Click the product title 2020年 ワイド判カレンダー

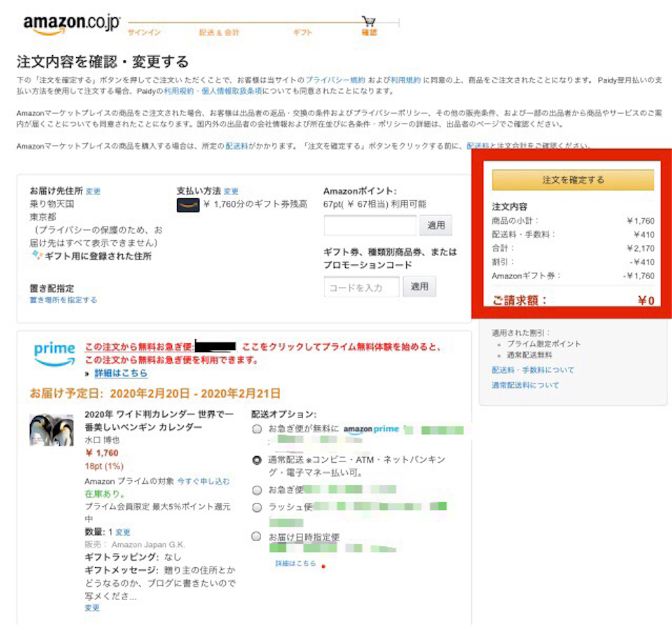pyautogui.click(x=159, y=421)
